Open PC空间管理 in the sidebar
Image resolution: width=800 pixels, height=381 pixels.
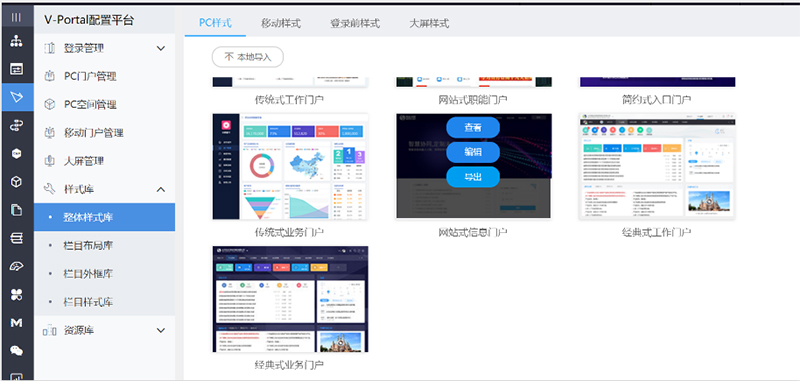click(90, 105)
